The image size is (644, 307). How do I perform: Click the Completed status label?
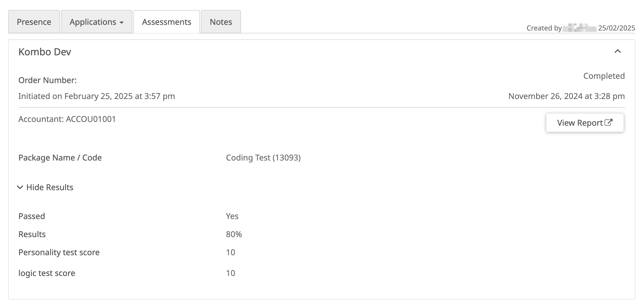[604, 76]
